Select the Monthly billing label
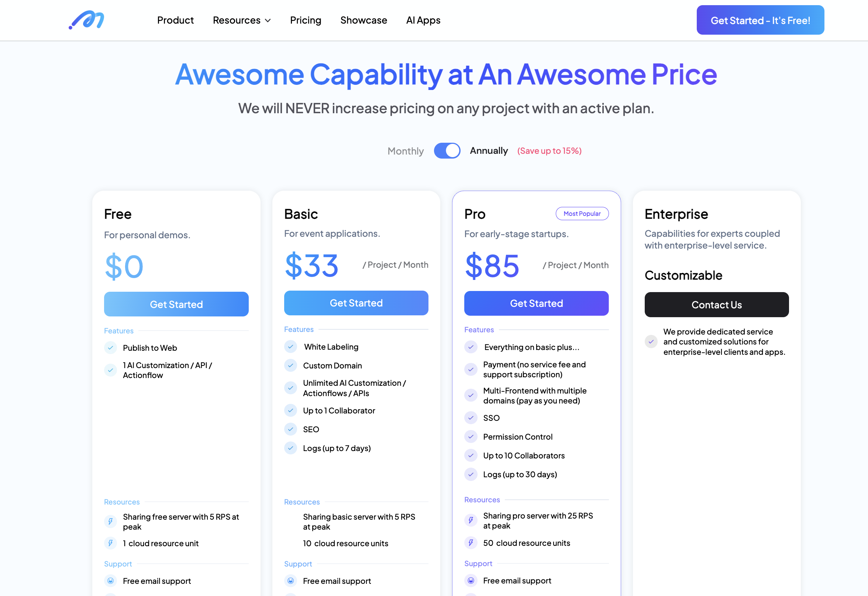The width and height of the screenshot is (868, 596). pos(405,151)
